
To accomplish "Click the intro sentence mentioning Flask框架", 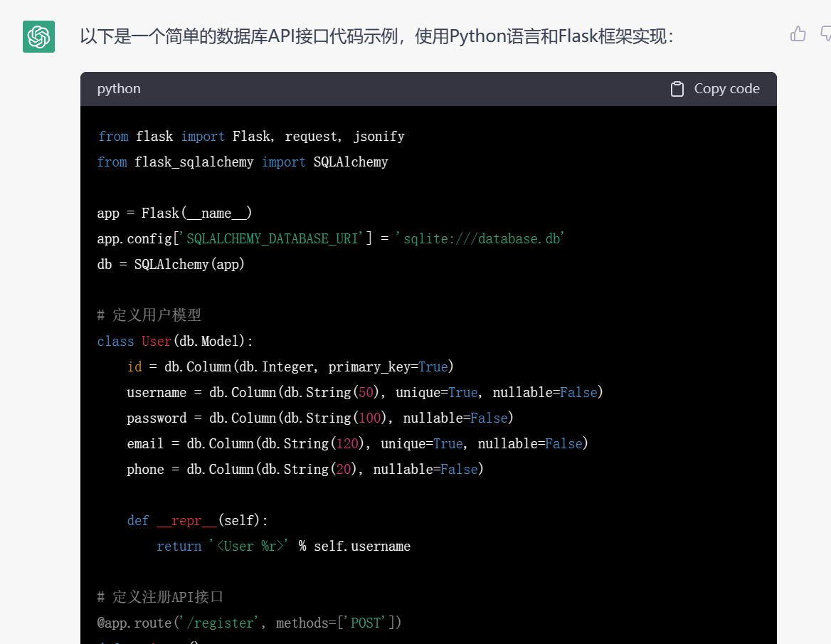I will pos(376,36).
